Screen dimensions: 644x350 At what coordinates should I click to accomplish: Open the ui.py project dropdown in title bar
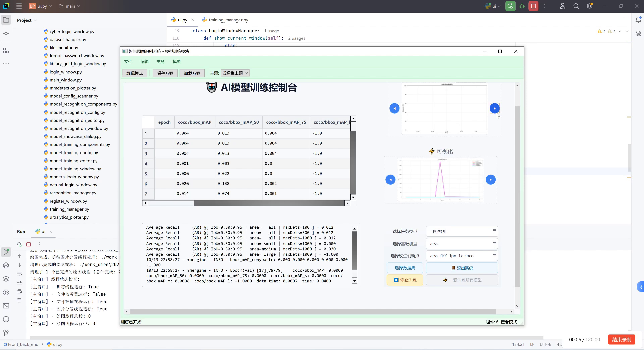point(41,6)
